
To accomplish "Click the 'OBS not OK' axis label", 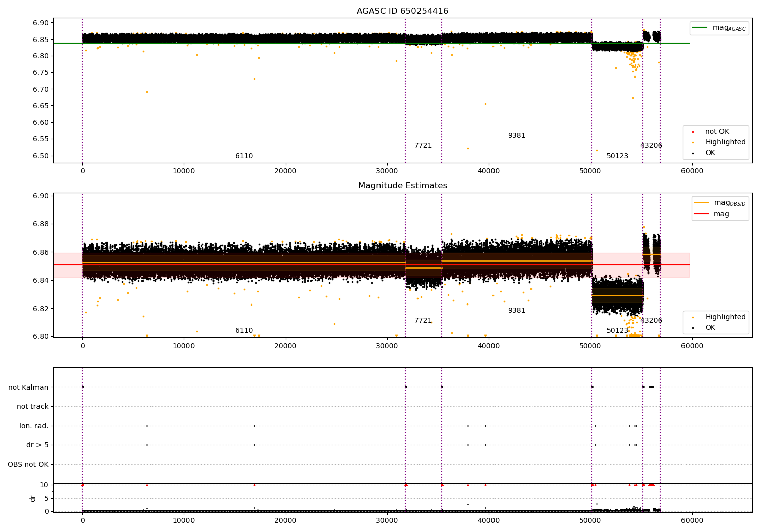I will 28,465.
